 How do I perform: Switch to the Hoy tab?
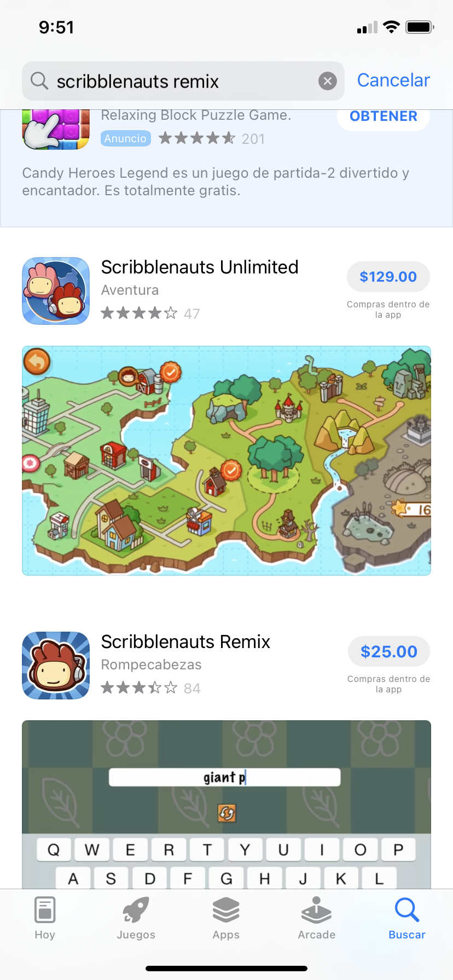[x=45, y=919]
